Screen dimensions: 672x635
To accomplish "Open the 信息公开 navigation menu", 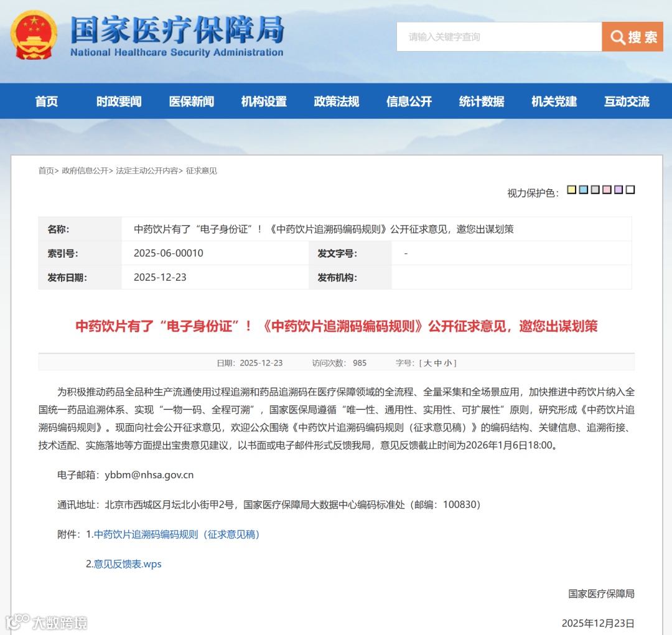I will [408, 101].
